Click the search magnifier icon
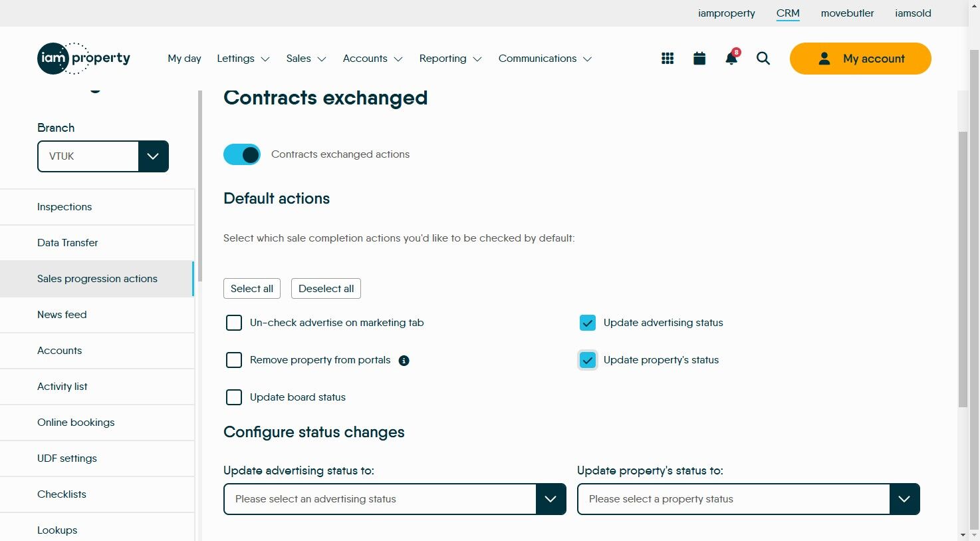The image size is (980, 541). [763, 59]
